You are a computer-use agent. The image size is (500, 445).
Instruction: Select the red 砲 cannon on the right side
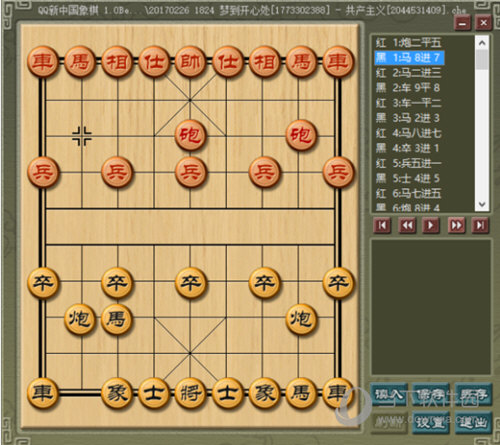point(301,135)
